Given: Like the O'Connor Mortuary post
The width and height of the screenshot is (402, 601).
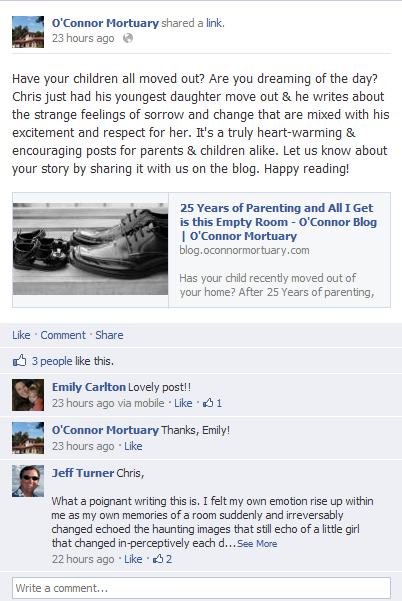Looking at the screenshot, I should 21,335.
